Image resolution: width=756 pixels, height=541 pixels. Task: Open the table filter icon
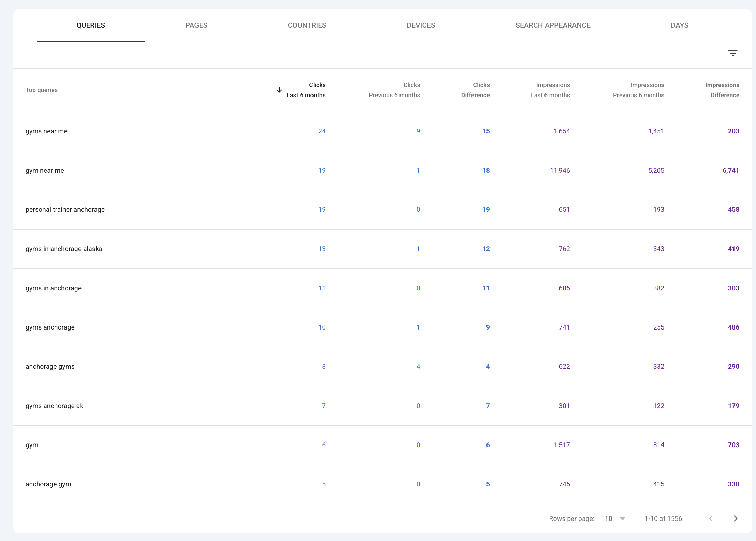coord(732,53)
